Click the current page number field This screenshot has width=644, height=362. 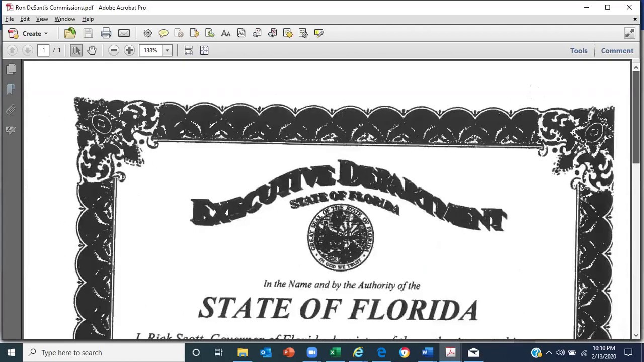click(x=43, y=50)
